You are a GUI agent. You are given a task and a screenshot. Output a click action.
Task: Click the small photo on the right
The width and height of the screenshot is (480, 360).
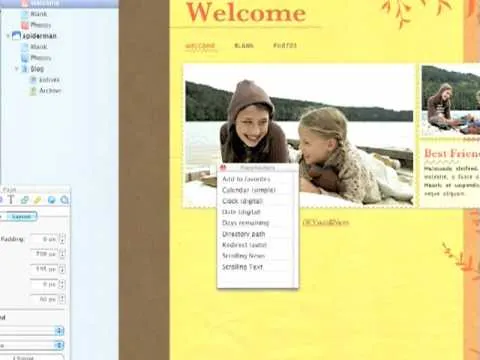(x=451, y=100)
